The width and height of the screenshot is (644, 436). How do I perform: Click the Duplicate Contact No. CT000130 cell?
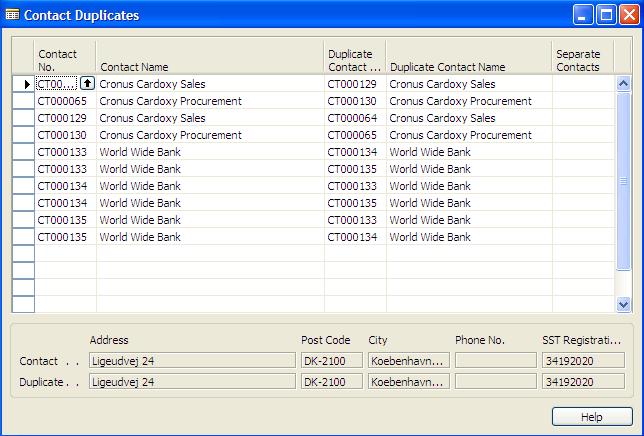click(355, 101)
